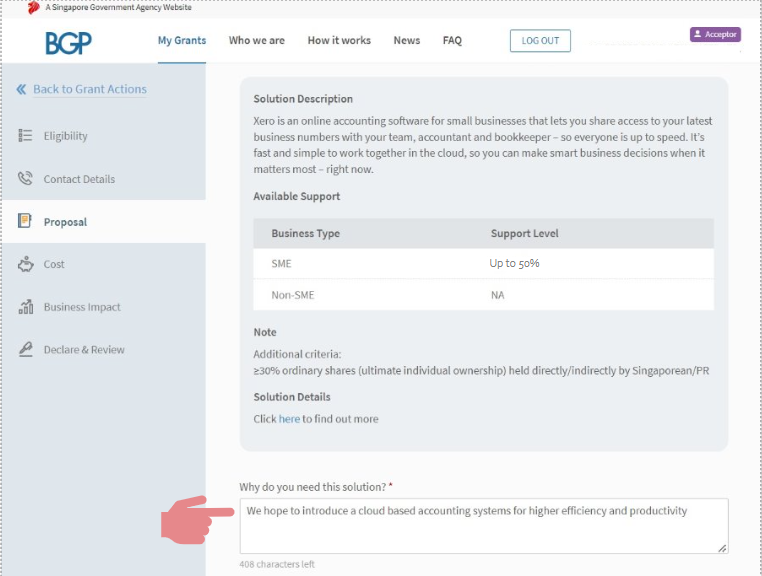Click the Acceptor role badge
Image resolution: width=762 pixels, height=576 pixels.
715,34
